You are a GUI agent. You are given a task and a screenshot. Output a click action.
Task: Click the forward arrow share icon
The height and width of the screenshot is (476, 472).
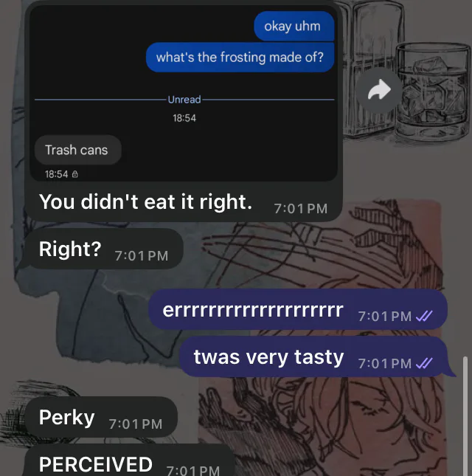click(x=379, y=90)
